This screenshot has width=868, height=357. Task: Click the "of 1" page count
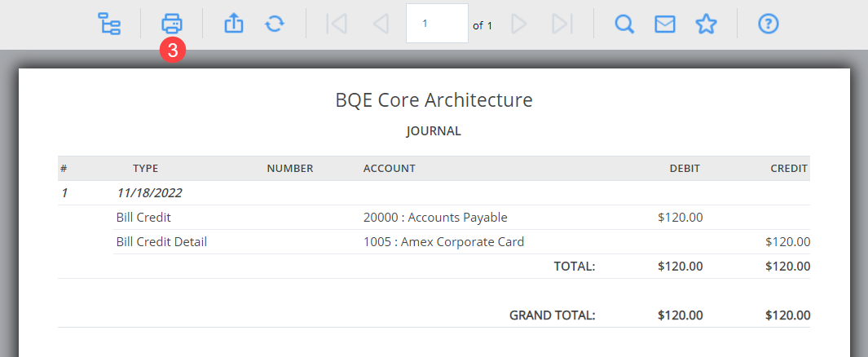[482, 25]
